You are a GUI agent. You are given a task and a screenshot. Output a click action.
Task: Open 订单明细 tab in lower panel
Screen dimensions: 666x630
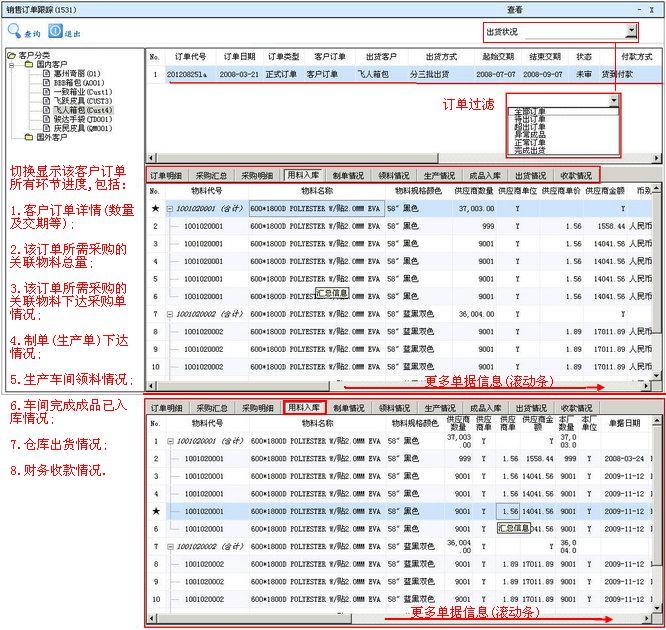pos(166,408)
